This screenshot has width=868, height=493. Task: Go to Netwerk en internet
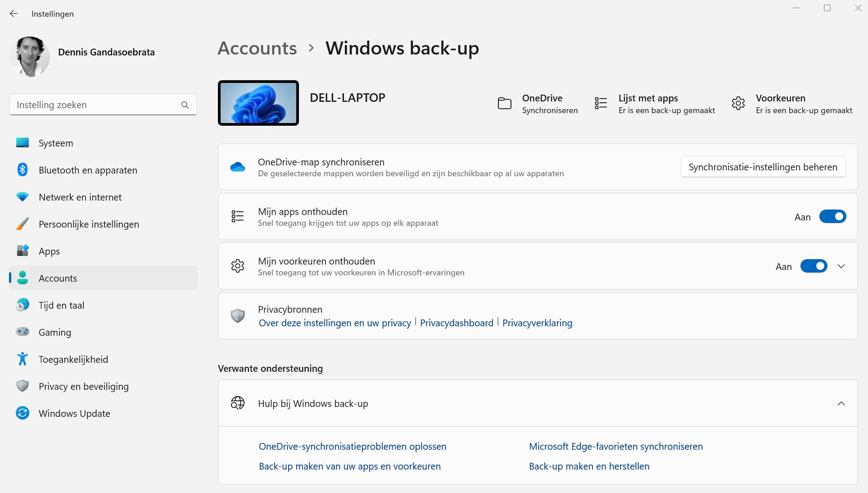[x=80, y=197]
